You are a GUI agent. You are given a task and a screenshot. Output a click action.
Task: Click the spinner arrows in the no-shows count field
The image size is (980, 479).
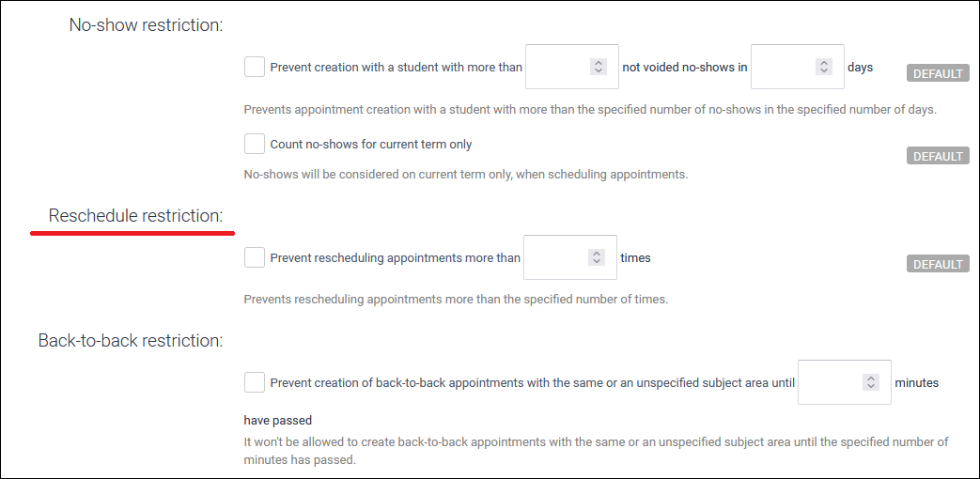pyautogui.click(x=598, y=67)
